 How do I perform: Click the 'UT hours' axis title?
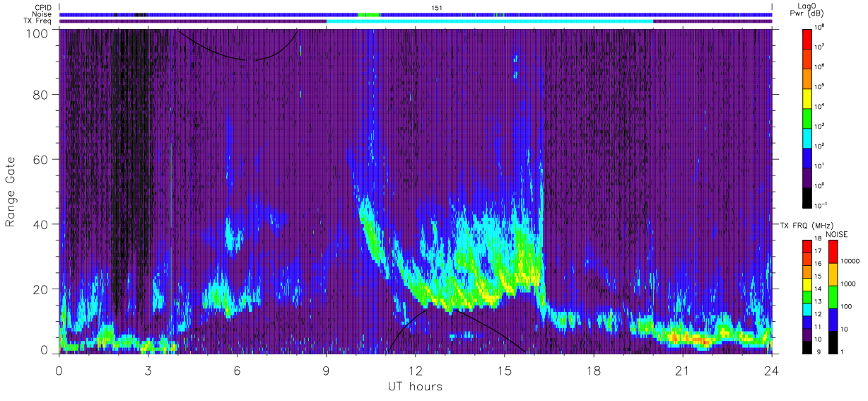click(x=415, y=386)
